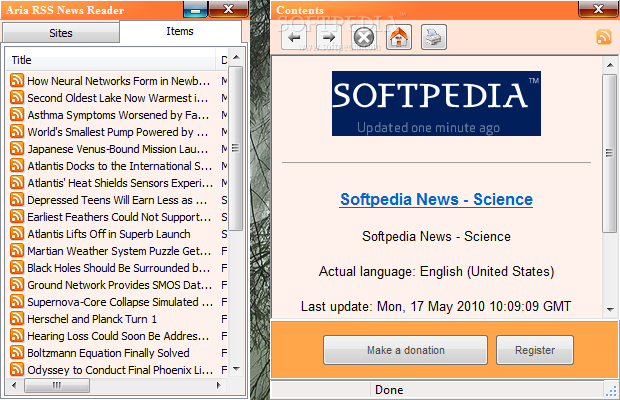Select 'Asthma Symptoms Worsened by Fa...' item
620x400 pixels.
(x=119, y=115)
